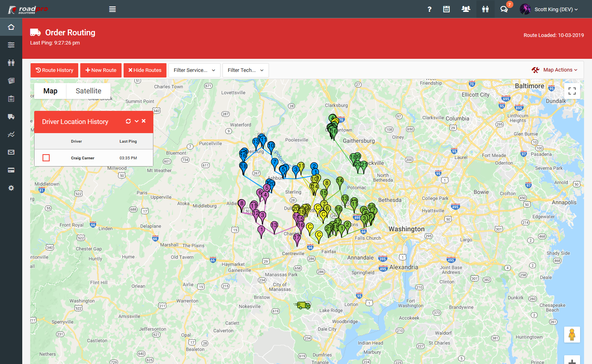Click the Washington label on the map
This screenshot has height=364, width=592.
click(406, 229)
